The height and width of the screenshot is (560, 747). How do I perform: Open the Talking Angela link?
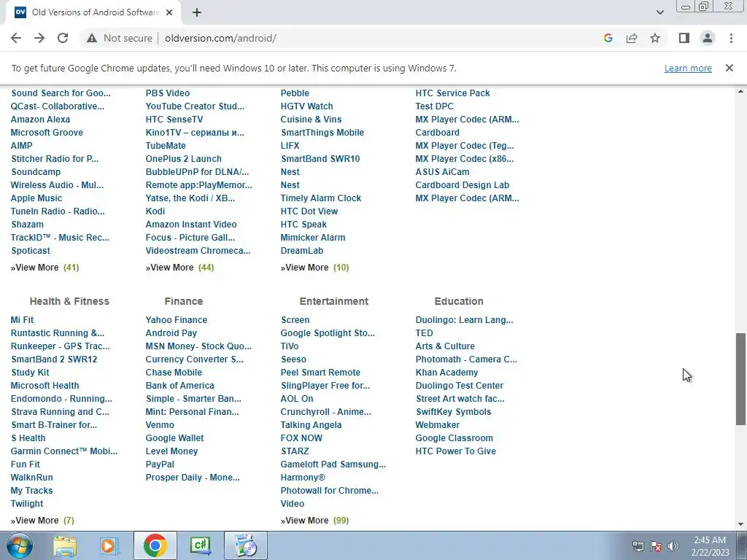(311, 425)
